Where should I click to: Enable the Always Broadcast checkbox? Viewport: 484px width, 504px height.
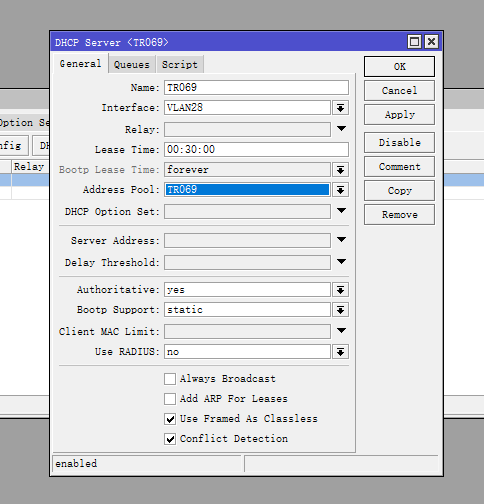pos(170,379)
